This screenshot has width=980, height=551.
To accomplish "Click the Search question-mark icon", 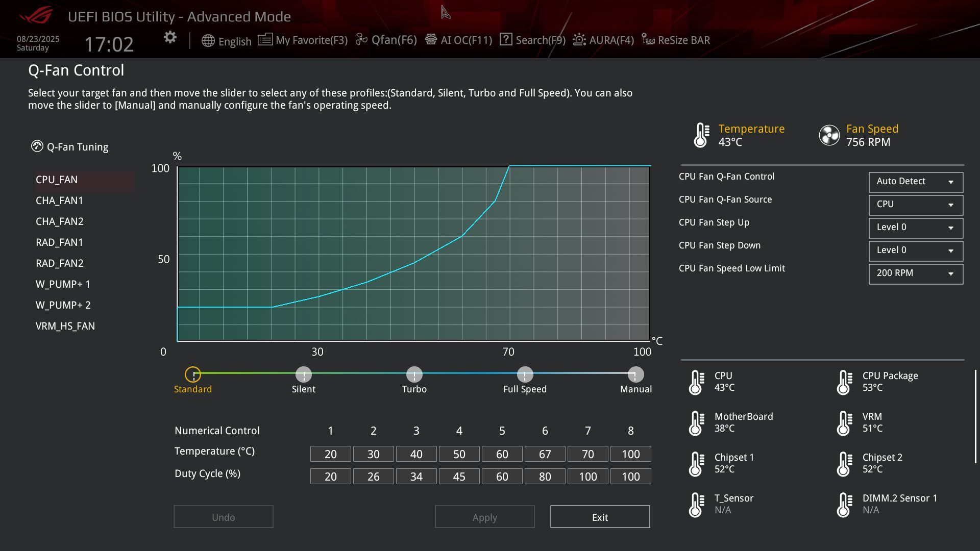I will (506, 39).
